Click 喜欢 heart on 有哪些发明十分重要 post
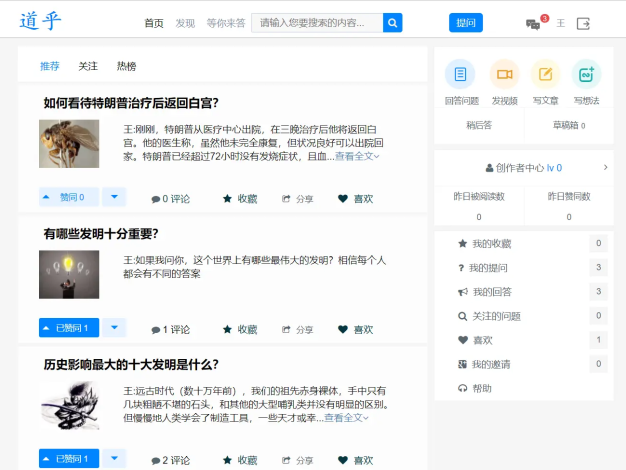The height and width of the screenshot is (470, 626). pyautogui.click(x=355, y=329)
